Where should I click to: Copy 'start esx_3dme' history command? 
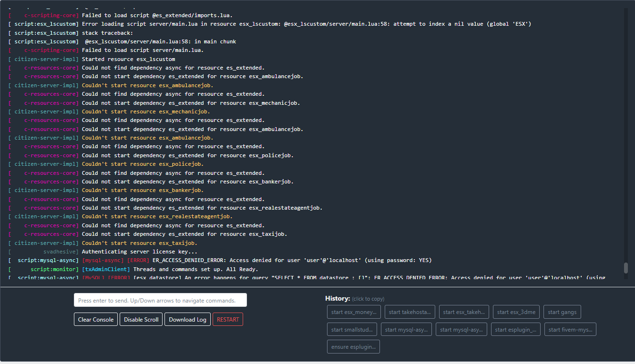516,312
